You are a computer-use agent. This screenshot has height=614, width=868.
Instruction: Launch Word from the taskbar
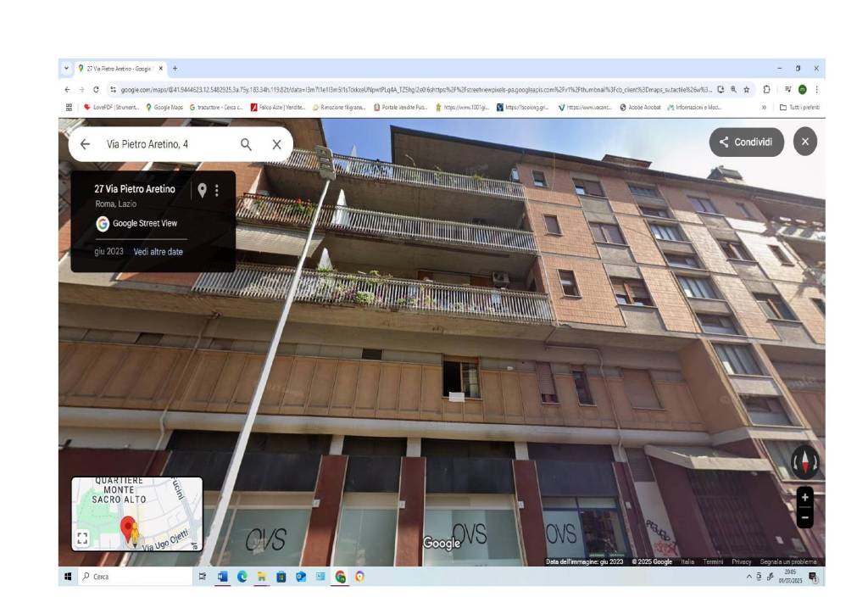click(222, 577)
